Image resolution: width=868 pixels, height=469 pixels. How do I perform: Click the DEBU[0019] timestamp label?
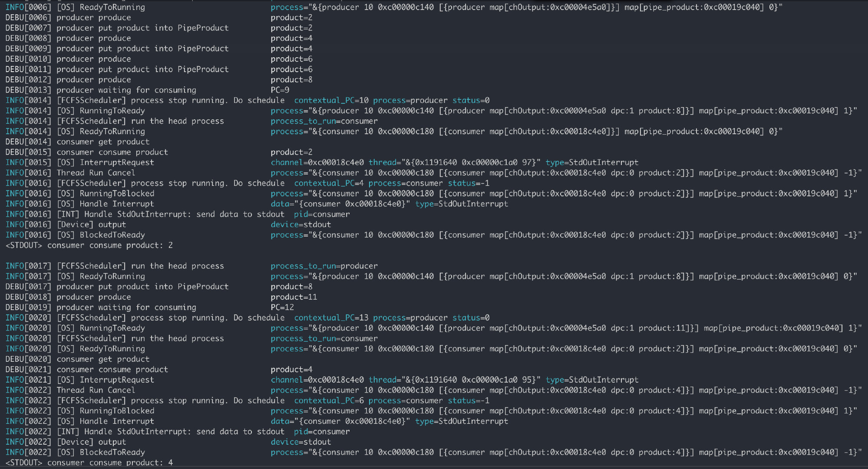point(28,307)
